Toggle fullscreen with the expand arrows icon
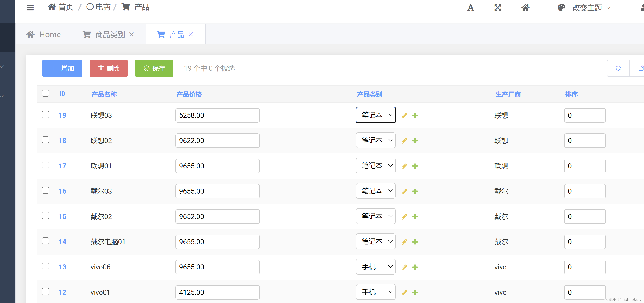 pyautogui.click(x=498, y=8)
